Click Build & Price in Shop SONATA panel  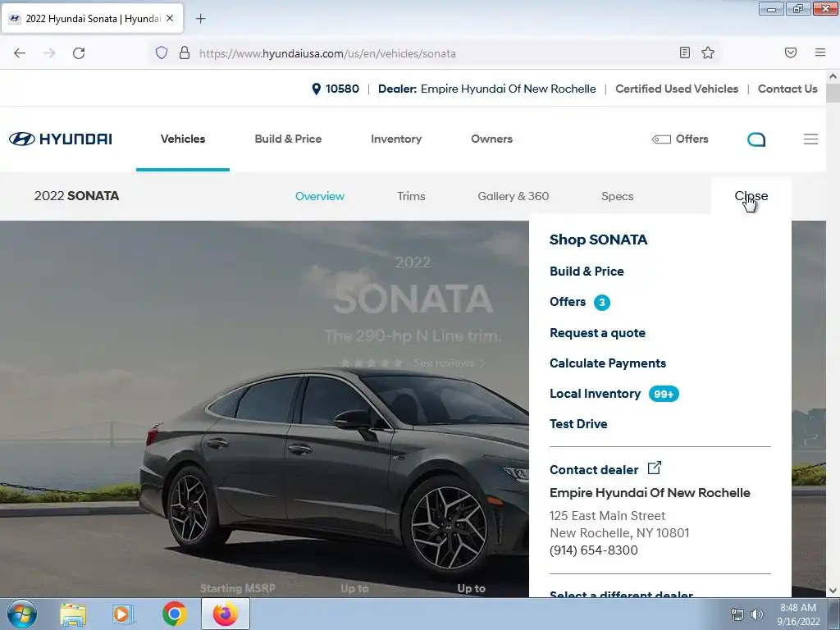(x=587, y=271)
